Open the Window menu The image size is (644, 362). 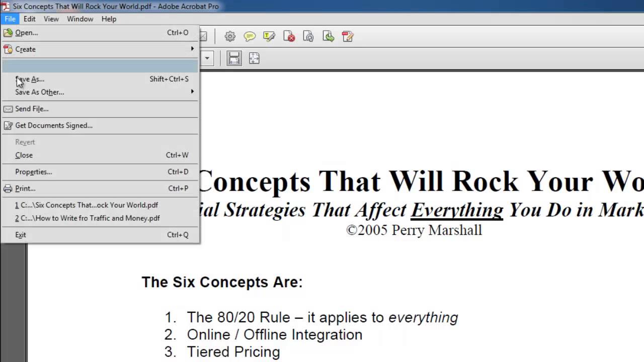(80, 19)
